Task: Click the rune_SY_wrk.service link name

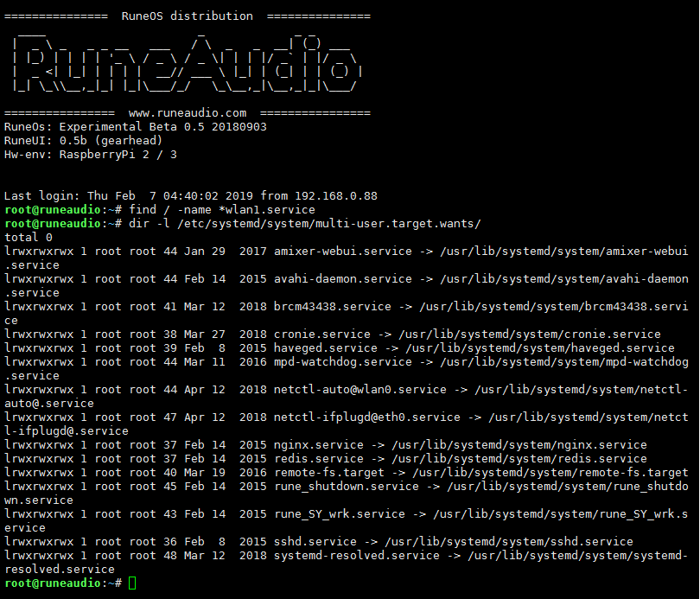Action: tap(340, 514)
